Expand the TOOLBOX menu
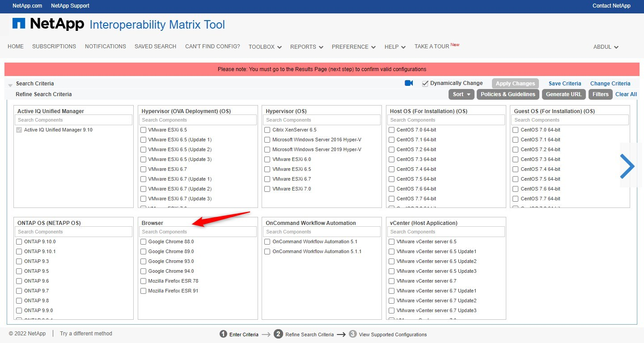This screenshot has width=644, height=343. point(265,47)
